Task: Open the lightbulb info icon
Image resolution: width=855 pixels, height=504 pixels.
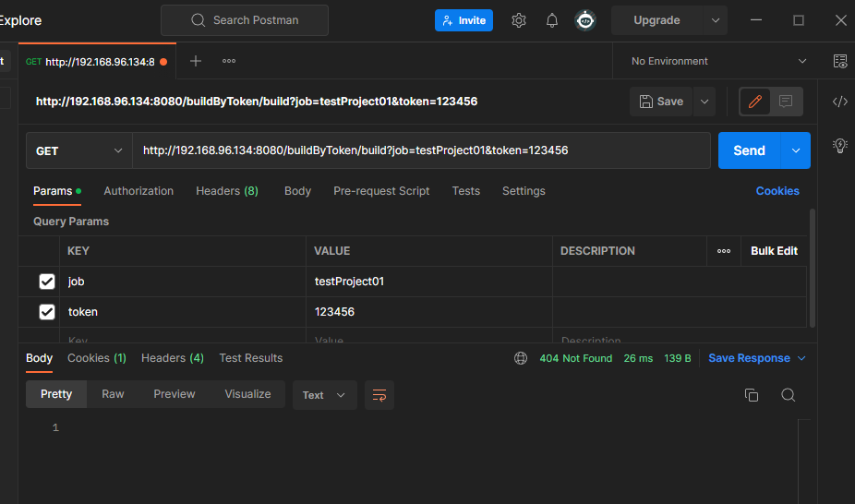Action: 839,146
